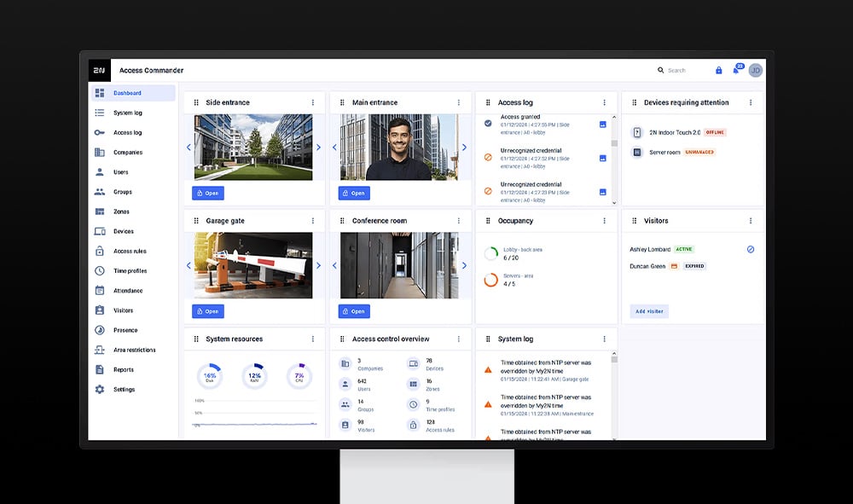Open the Visitors widget three-dot menu
Image resolution: width=853 pixels, height=504 pixels.
pos(751,220)
